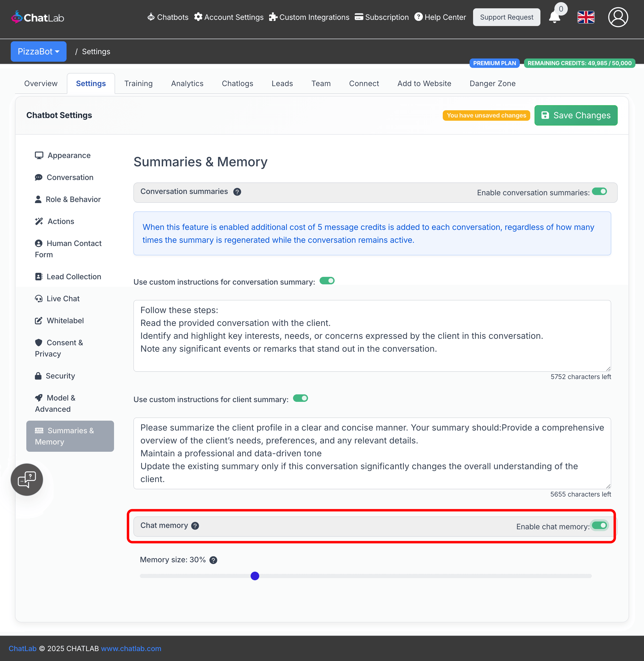Toggle custom instructions for conversation summary
Image resolution: width=644 pixels, height=661 pixels.
327,281
